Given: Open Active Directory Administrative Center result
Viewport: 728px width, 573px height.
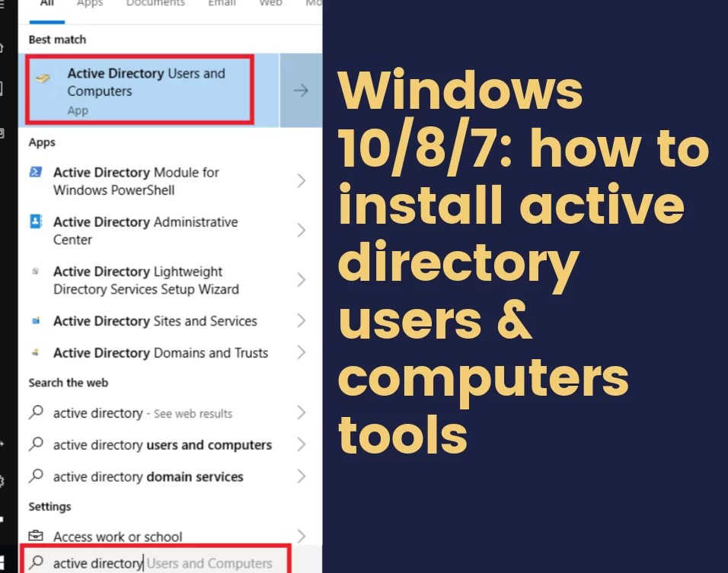Looking at the screenshot, I should (x=145, y=231).
